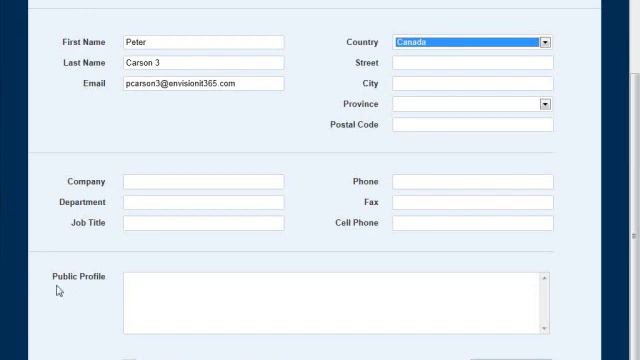Click the Province label
Image resolution: width=640 pixels, height=360 pixels.
point(361,104)
